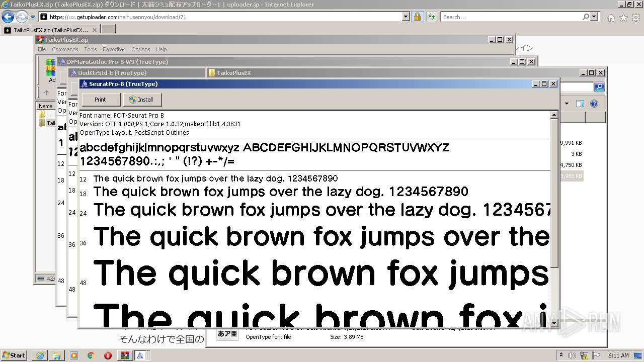Open the Options menu in WinRAR
This screenshot has width=644, height=362.
pos(141,49)
